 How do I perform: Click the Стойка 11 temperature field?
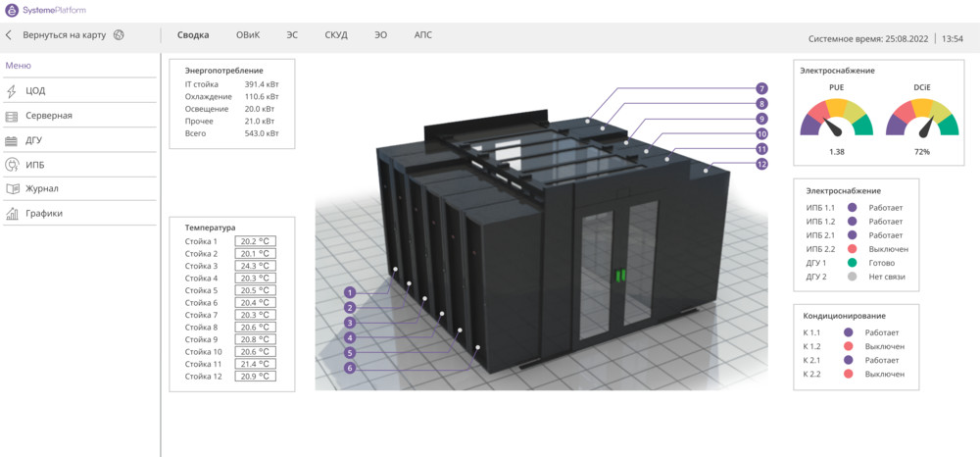click(x=255, y=364)
